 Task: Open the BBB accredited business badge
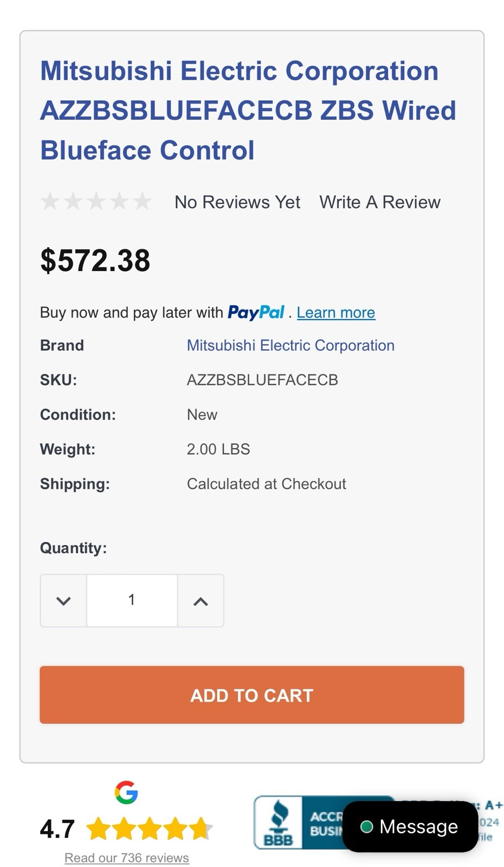[299, 822]
